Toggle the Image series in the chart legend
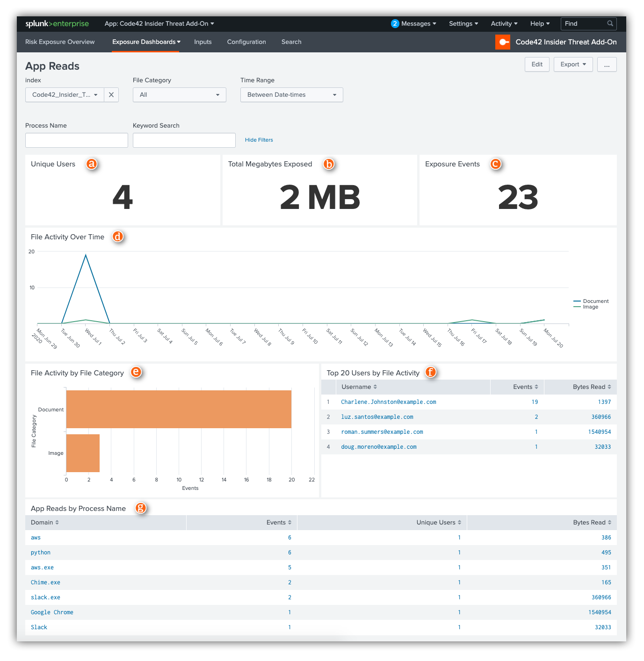644x661 pixels. click(x=590, y=307)
